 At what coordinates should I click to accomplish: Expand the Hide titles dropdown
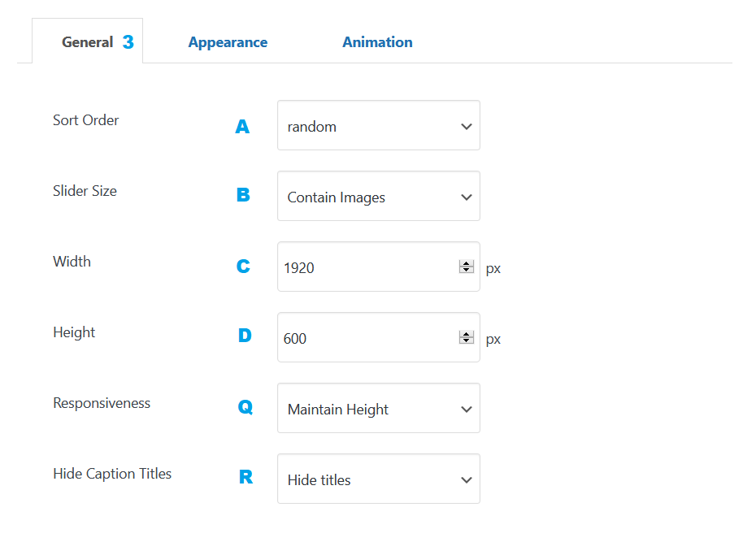click(x=378, y=479)
